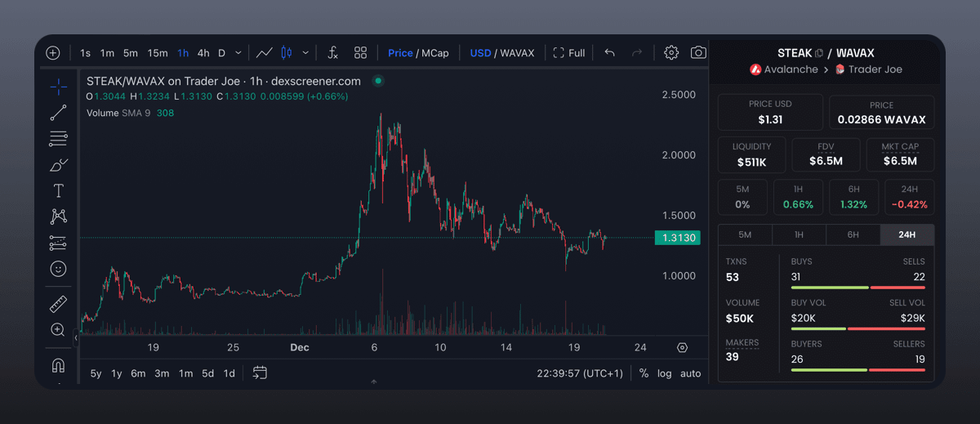Switch chart style to line
Viewport: 980px width, 424px height.
point(264,53)
